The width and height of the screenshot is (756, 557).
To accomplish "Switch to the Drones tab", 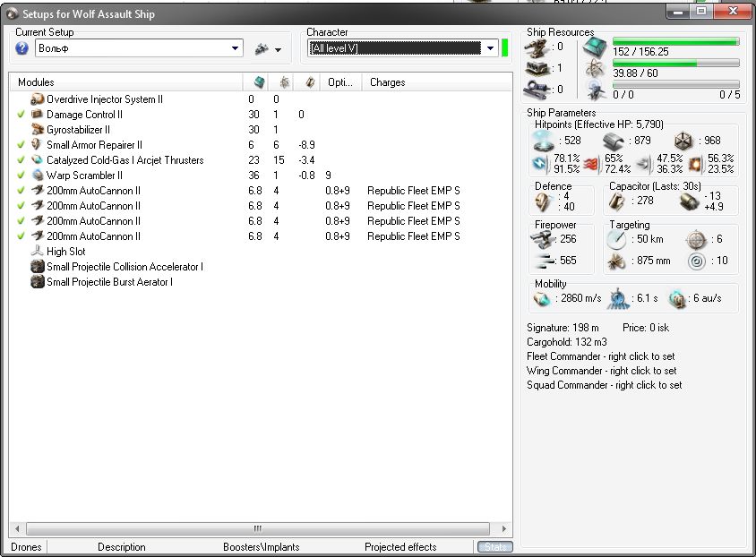I will (26, 547).
